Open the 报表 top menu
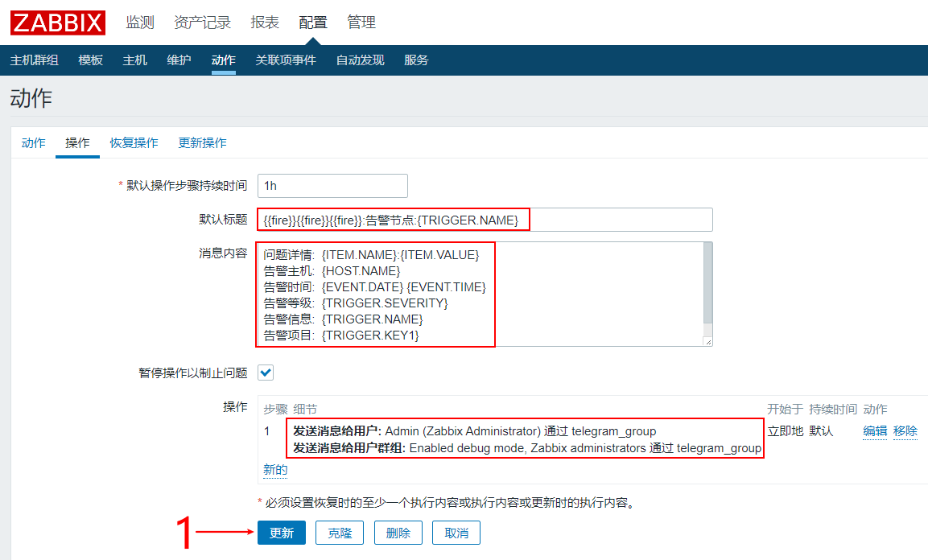Image resolution: width=928 pixels, height=560 pixels. click(x=265, y=23)
